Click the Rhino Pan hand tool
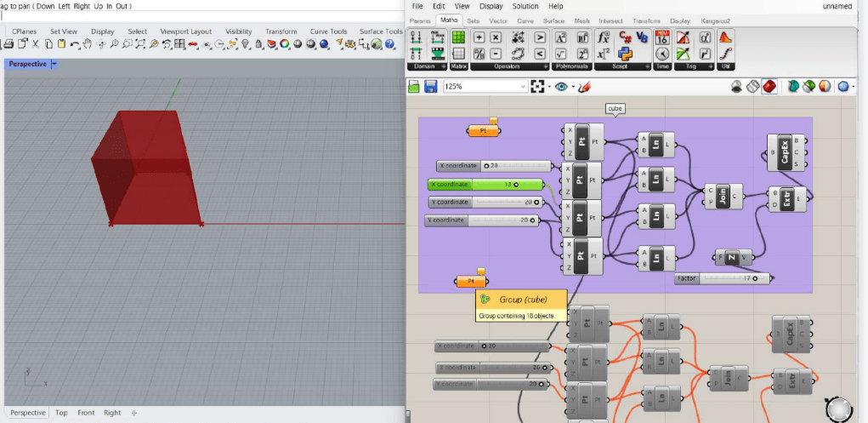 (89, 43)
